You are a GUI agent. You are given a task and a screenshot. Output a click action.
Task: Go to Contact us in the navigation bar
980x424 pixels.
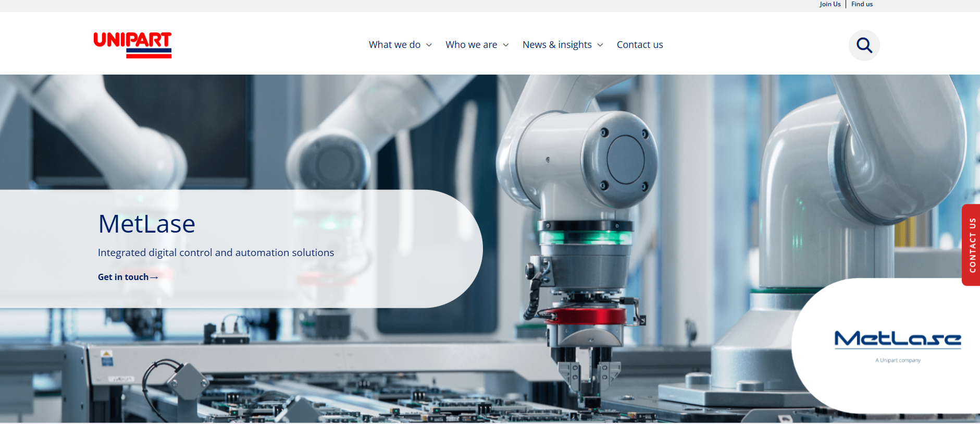tap(640, 45)
